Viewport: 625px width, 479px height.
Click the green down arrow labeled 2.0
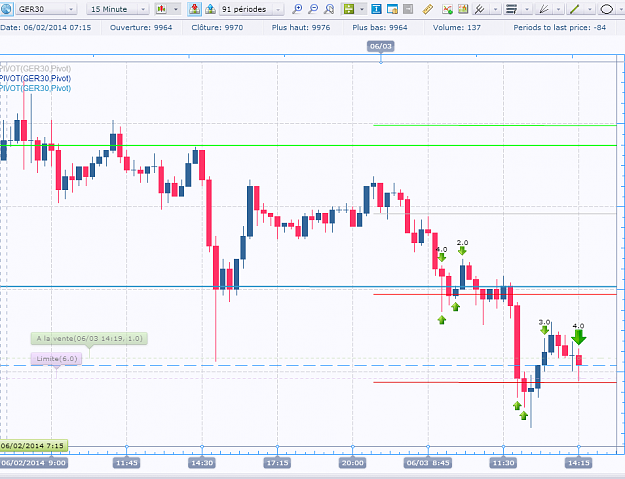[x=462, y=251]
